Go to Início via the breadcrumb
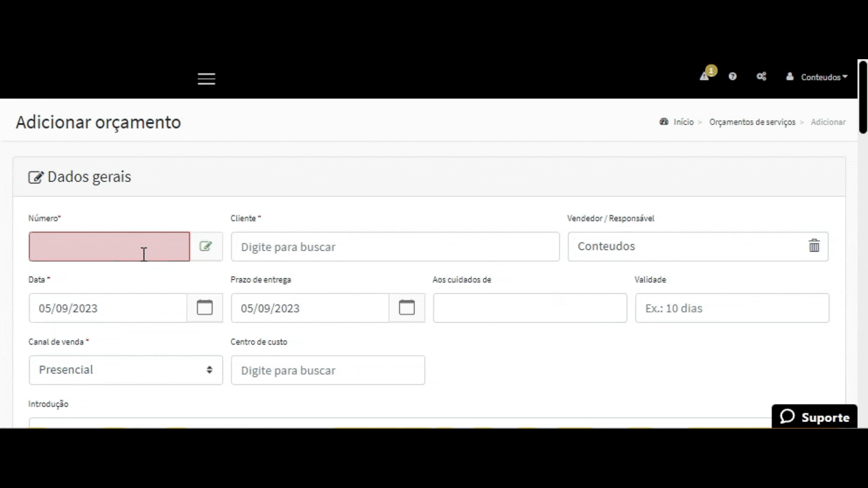868x488 pixels. pos(684,122)
